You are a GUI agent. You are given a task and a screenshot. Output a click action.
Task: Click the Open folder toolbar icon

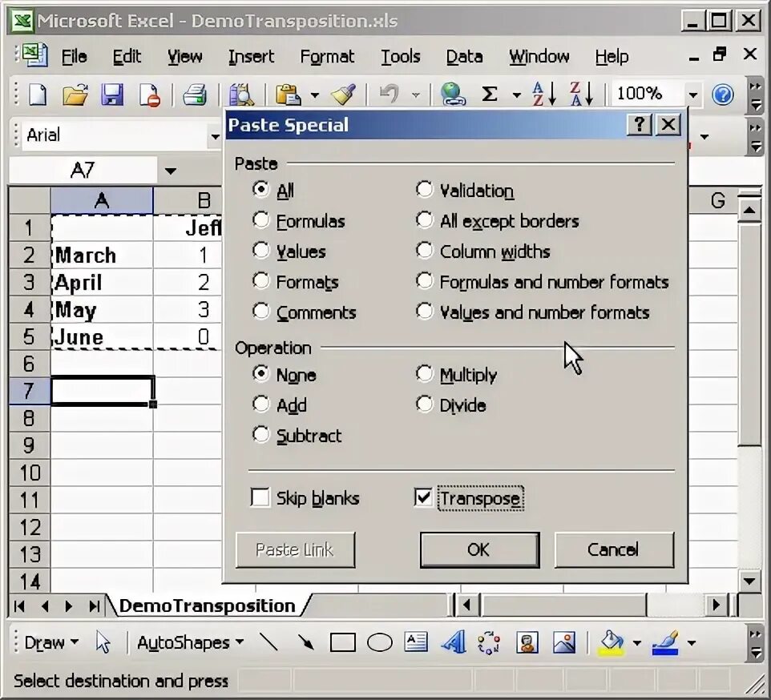pos(75,94)
